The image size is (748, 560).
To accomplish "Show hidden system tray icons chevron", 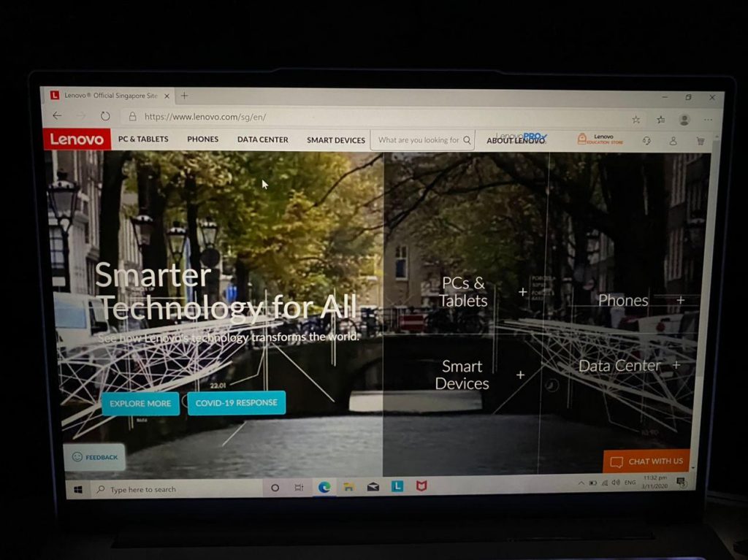I will point(581,483).
